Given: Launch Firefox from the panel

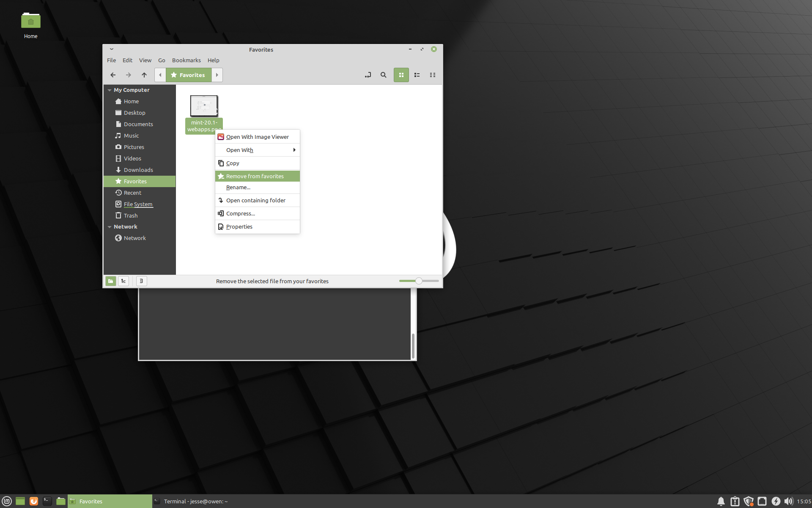Looking at the screenshot, I should (34, 501).
